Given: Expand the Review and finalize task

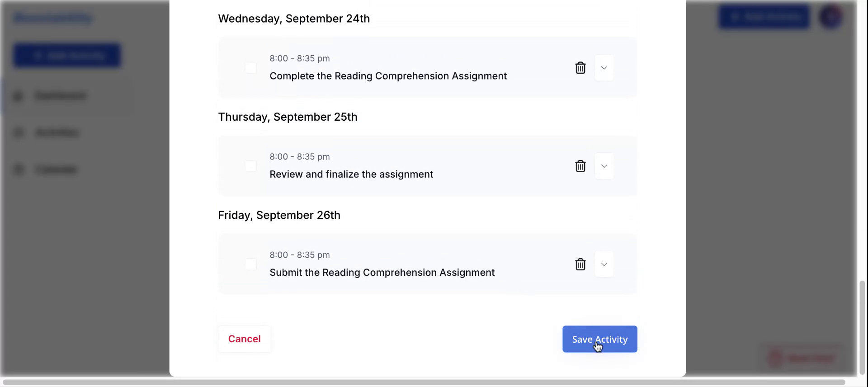Looking at the screenshot, I should tap(604, 166).
